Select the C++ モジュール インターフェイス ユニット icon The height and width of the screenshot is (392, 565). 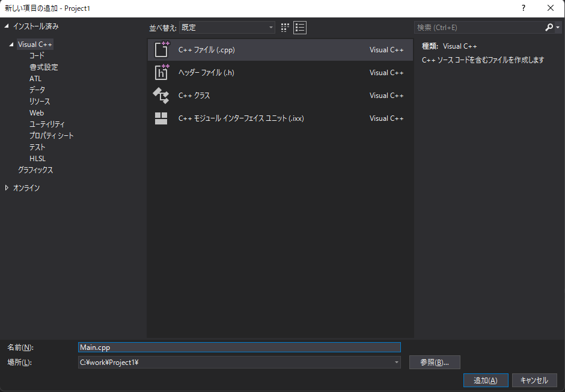point(162,118)
